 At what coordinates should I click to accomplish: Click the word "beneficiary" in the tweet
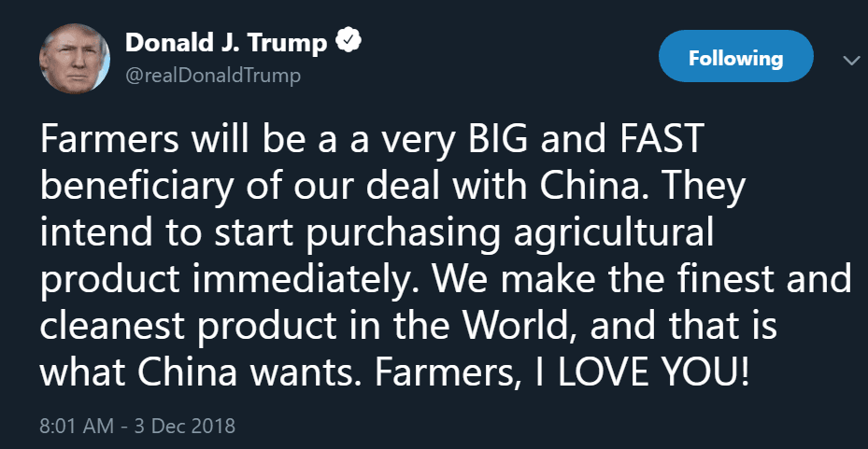click(x=140, y=186)
